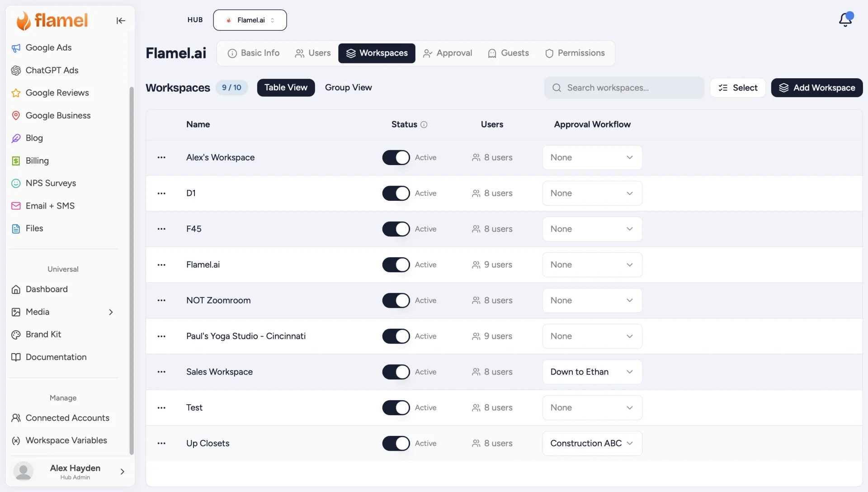Open row menu for D1
The height and width of the screenshot is (492, 868).
coord(161,193)
